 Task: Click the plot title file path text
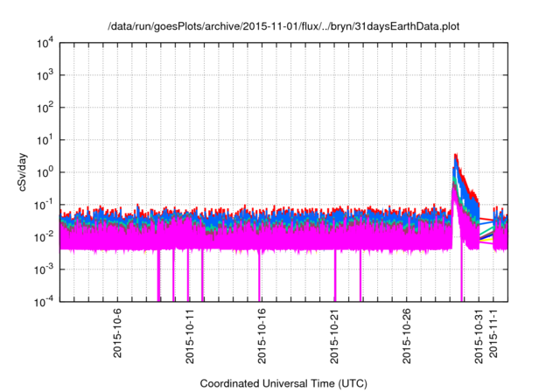[283, 26]
